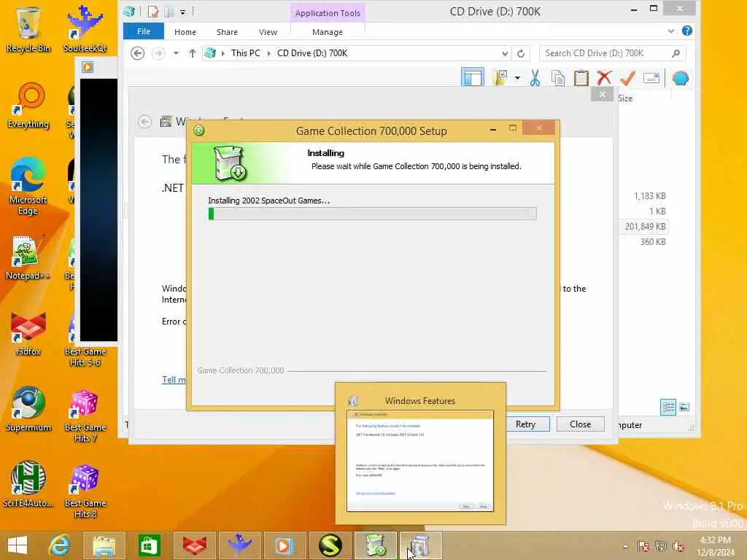The height and width of the screenshot is (560, 747).
Task: Switch to large icons view in Explorer
Action: 684,407
